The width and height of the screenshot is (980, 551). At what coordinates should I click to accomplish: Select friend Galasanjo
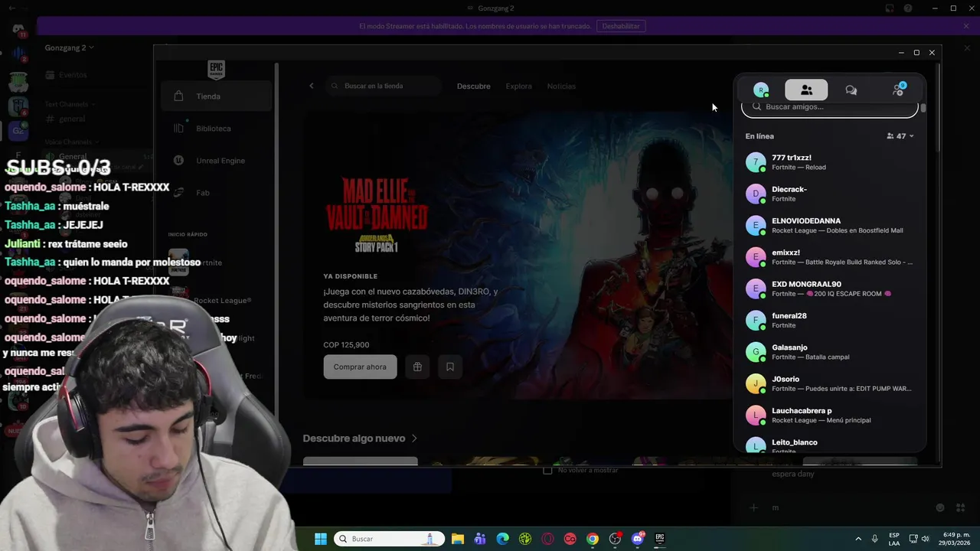pyautogui.click(x=830, y=352)
